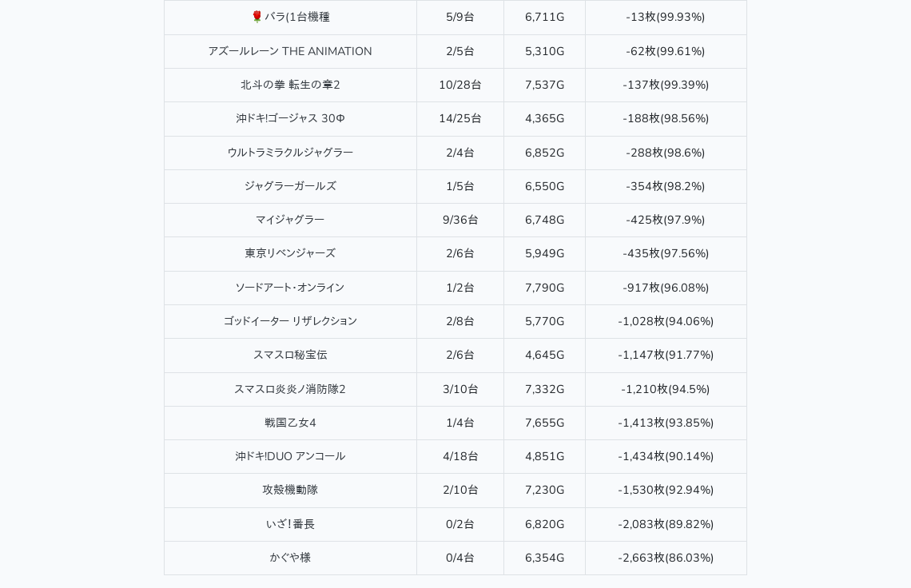This screenshot has width=911, height=588.
Task: Click the -2,663枚(86.03%) result cell
Action: tap(666, 558)
